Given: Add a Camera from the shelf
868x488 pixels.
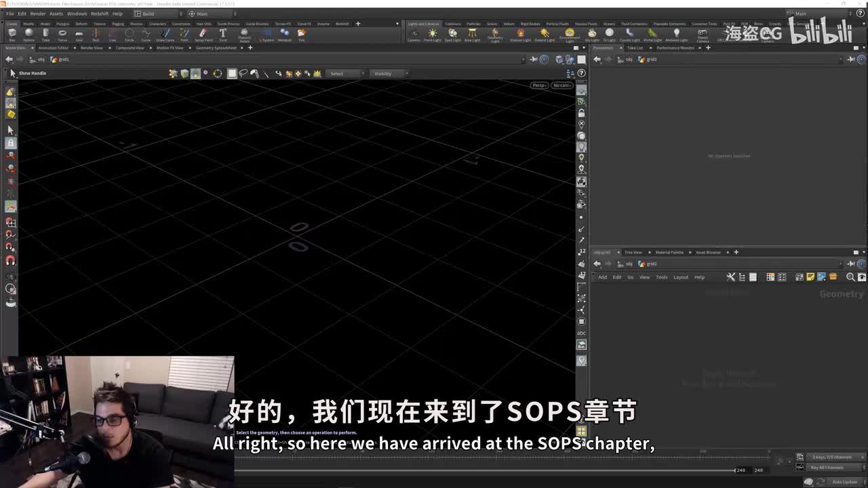Looking at the screenshot, I should click(414, 35).
